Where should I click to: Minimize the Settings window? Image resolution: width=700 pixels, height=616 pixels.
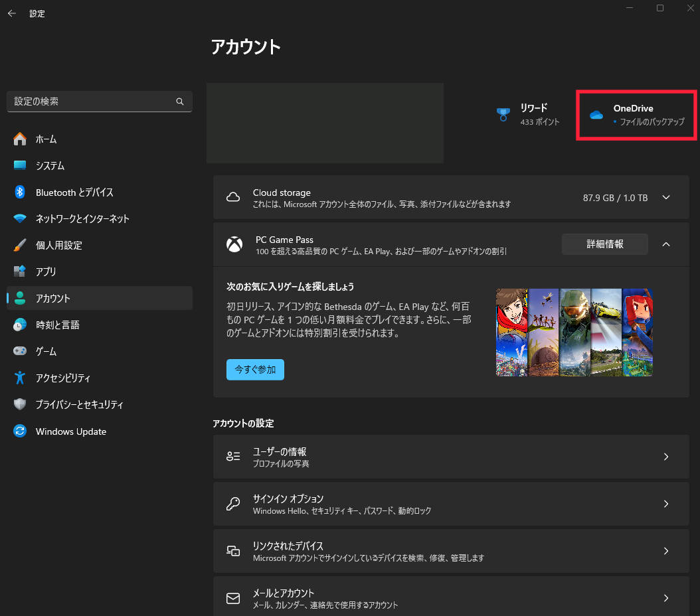coord(630,8)
